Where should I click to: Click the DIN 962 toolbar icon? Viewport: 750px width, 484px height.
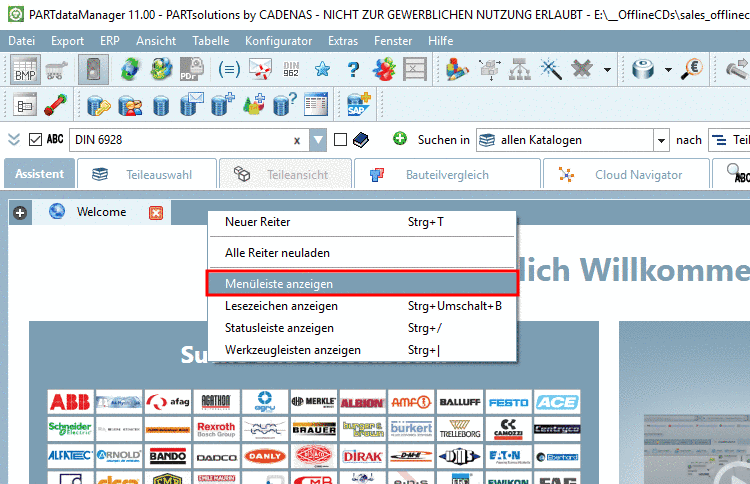291,69
